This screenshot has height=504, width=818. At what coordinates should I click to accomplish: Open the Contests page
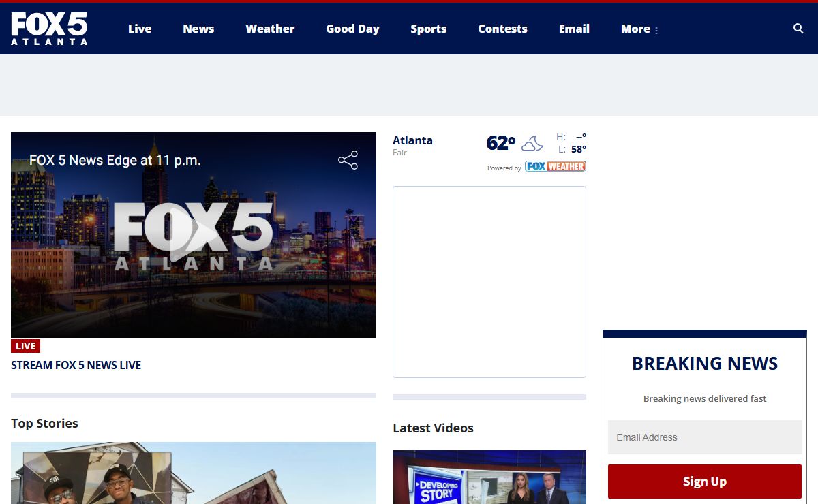(502, 29)
